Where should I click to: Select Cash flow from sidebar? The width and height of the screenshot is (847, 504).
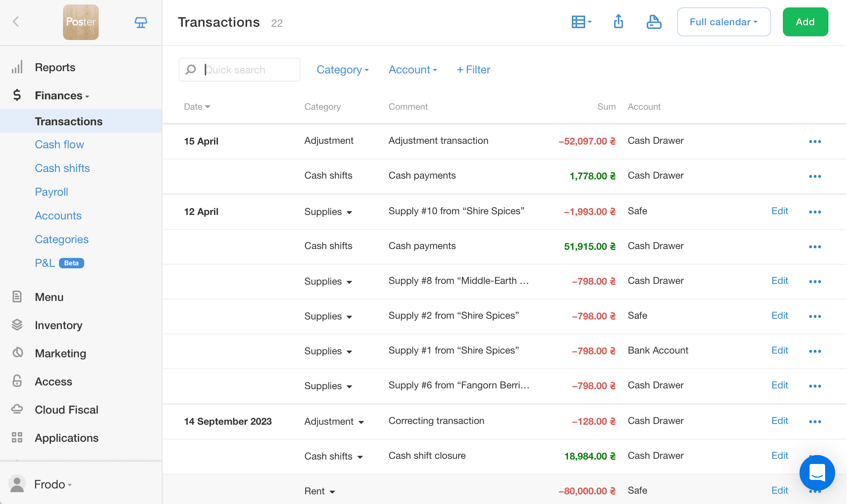point(60,144)
